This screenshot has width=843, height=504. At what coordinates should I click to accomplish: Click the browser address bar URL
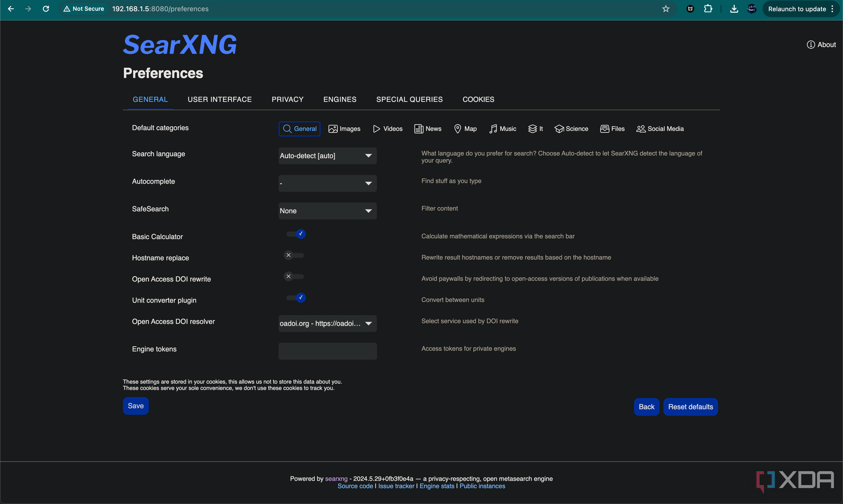coord(161,9)
